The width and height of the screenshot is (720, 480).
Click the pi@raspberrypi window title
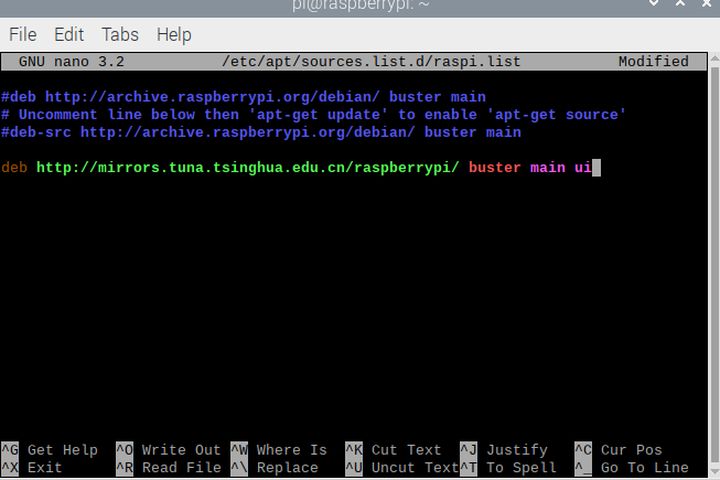click(x=360, y=5)
